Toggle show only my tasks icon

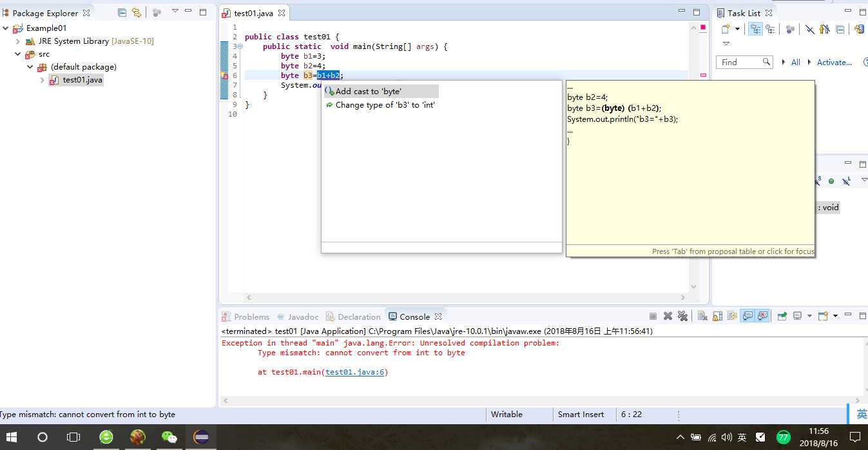click(x=825, y=29)
